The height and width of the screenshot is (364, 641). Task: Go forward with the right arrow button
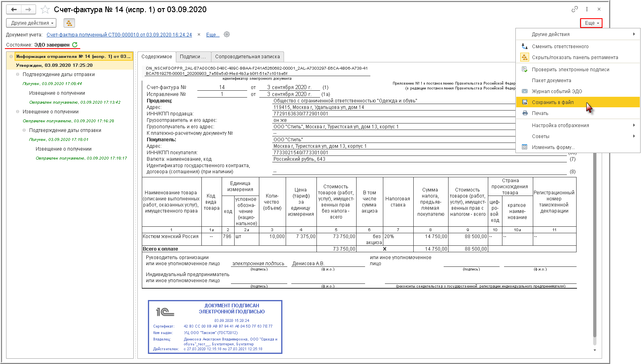tap(28, 9)
